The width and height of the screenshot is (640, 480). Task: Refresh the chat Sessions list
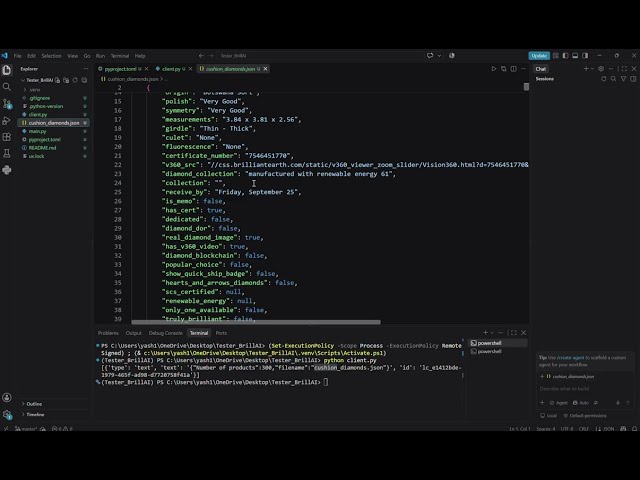point(604,79)
